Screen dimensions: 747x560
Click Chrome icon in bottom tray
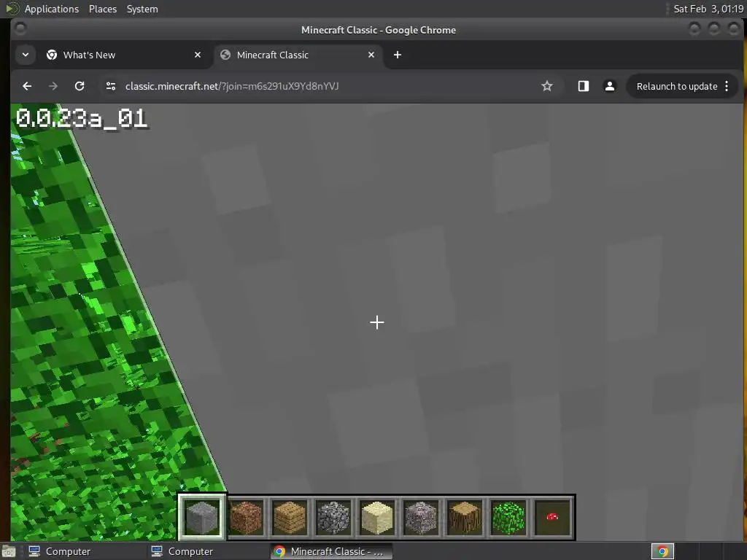coord(662,551)
